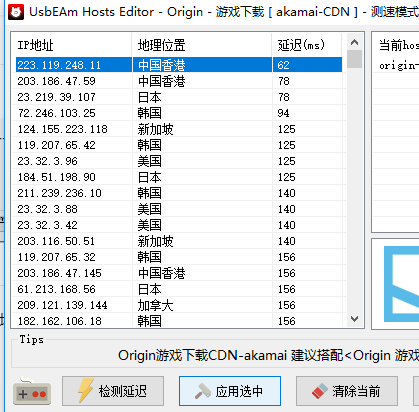This screenshot has width=419, height=412.
Task: Click the lightning icon on 检测延迟 button
Action: pos(86,391)
